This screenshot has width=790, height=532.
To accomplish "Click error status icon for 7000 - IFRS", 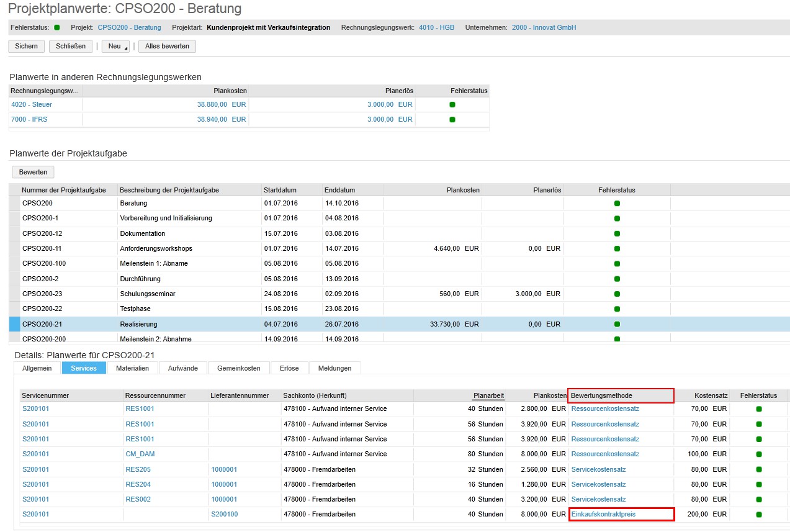I will click(452, 119).
